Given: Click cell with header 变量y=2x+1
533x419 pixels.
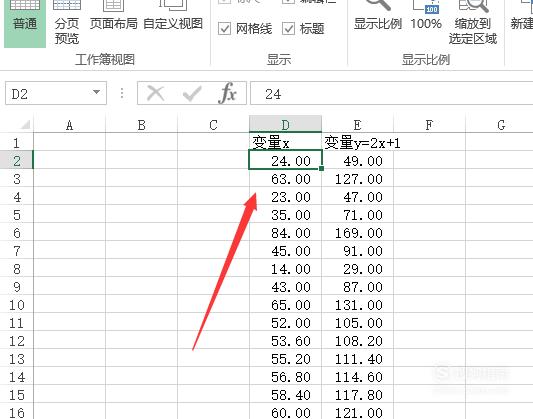Looking at the screenshot, I should coord(358,143).
